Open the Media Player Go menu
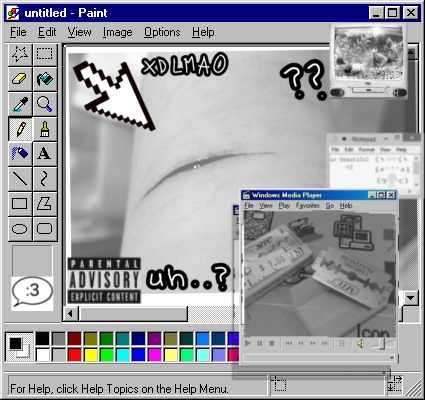The image size is (425, 400). coord(330,206)
